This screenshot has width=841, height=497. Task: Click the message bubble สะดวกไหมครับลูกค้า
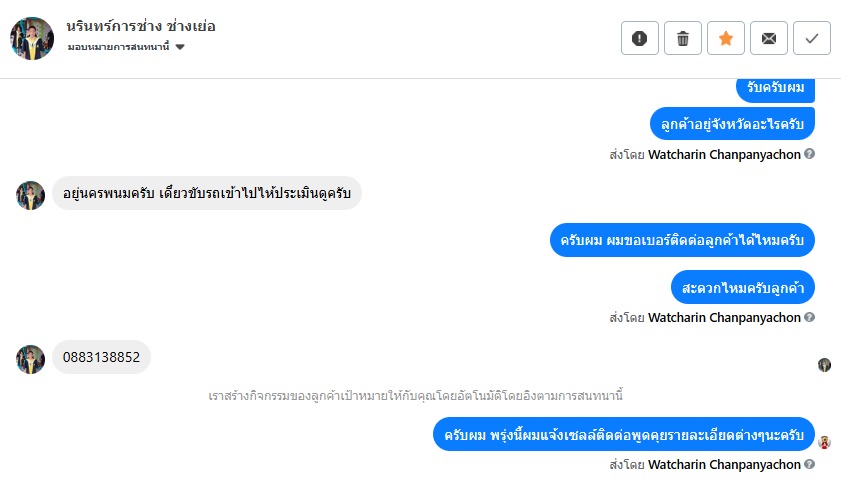[x=743, y=287]
